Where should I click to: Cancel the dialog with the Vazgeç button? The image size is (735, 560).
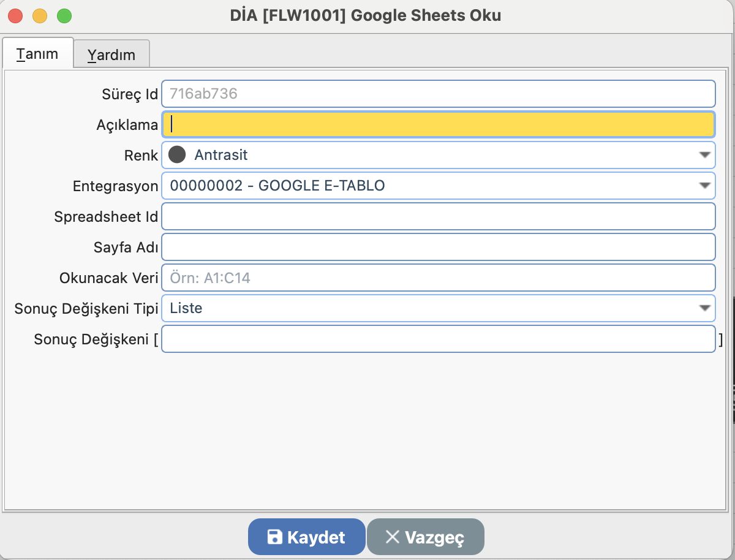point(425,537)
